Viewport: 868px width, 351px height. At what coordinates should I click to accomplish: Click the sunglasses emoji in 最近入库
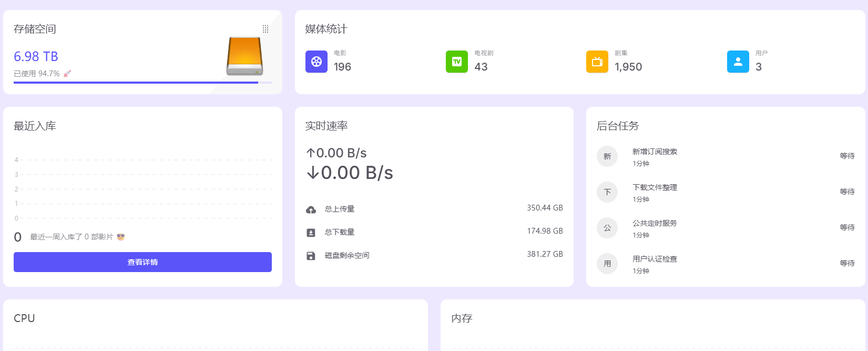[121, 237]
